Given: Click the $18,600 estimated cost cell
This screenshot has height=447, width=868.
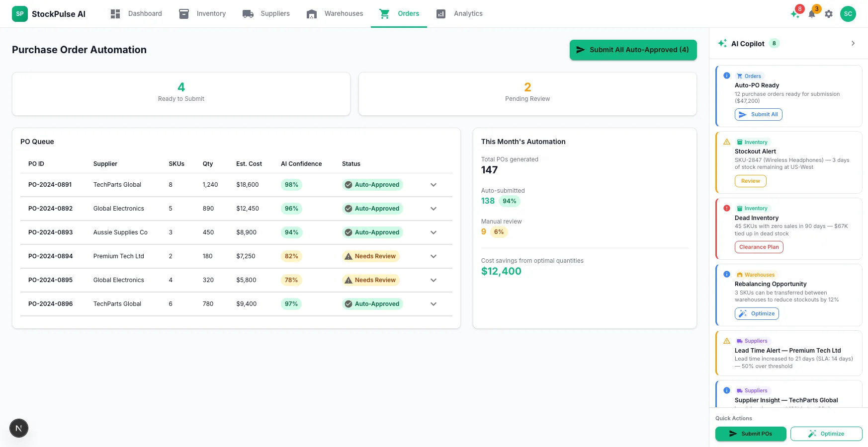Looking at the screenshot, I should [248, 185].
